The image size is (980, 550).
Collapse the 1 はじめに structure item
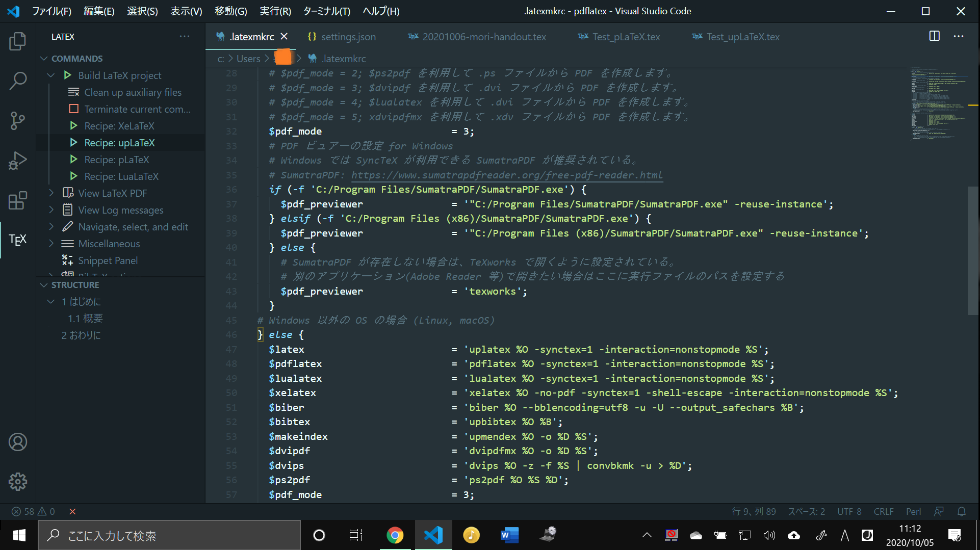click(x=51, y=301)
